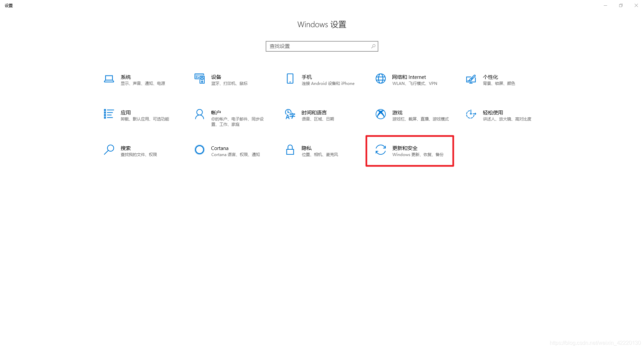The image size is (644, 349).
Task: Click text 连接 Android 设备和 iPhone
Action: pos(328,84)
